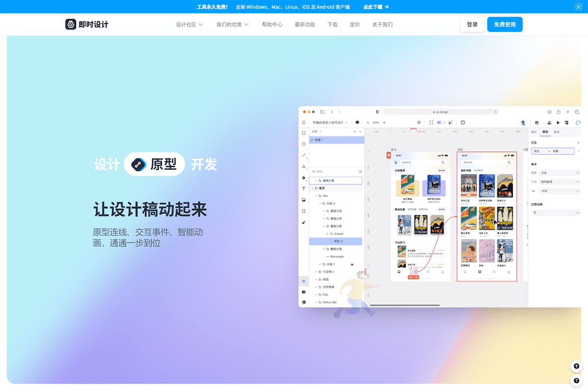
Task: Select the triangle polygon tool
Action: [304, 167]
